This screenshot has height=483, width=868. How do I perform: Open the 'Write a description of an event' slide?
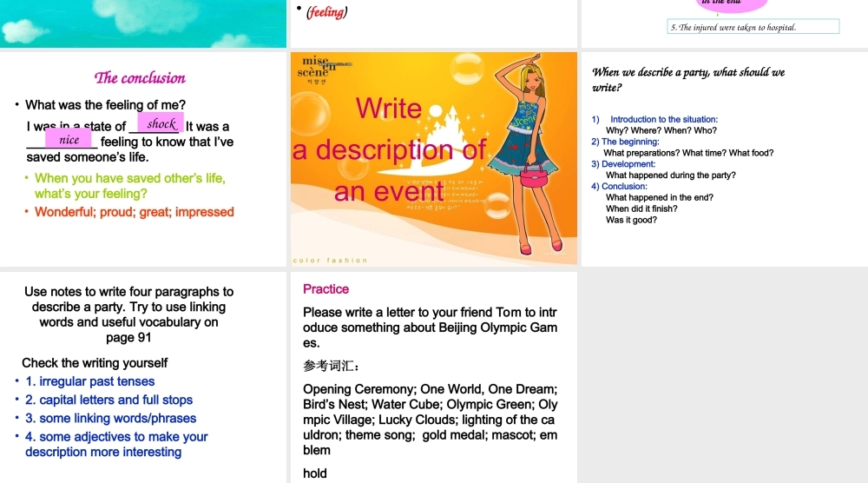(x=434, y=159)
